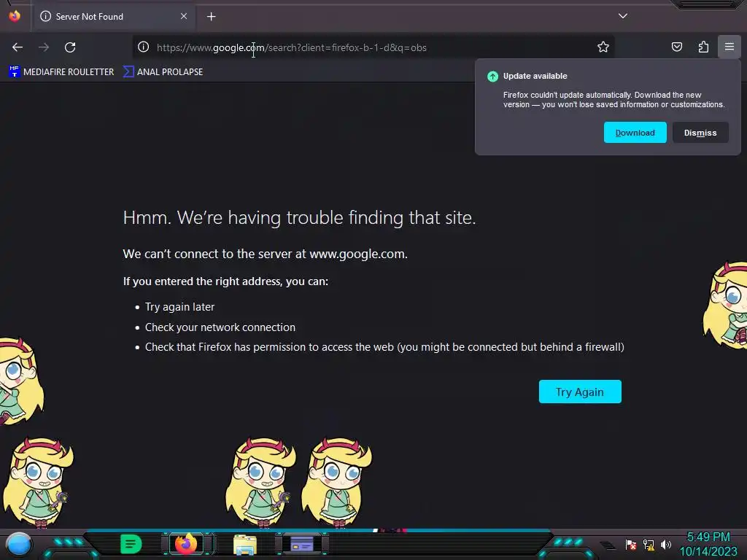Select the Server Not Found tab
This screenshot has height=560, width=747.
point(115,17)
